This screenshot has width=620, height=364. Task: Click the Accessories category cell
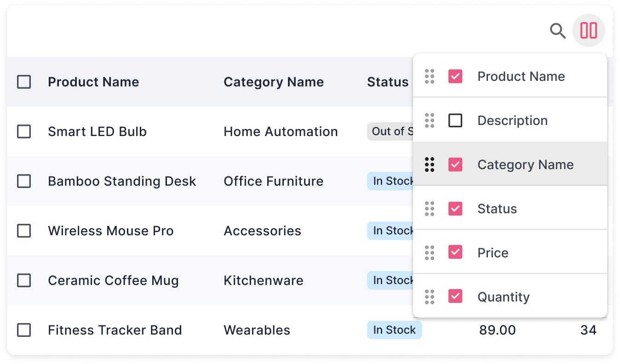click(262, 231)
